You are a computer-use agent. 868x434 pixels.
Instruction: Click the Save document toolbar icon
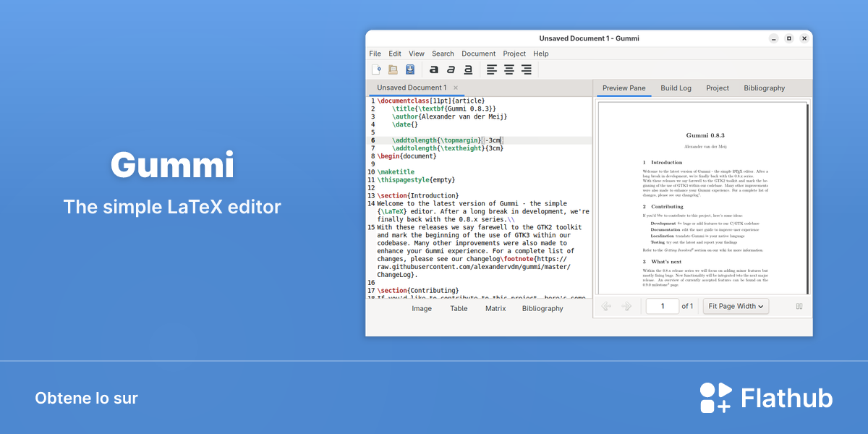[x=410, y=69]
